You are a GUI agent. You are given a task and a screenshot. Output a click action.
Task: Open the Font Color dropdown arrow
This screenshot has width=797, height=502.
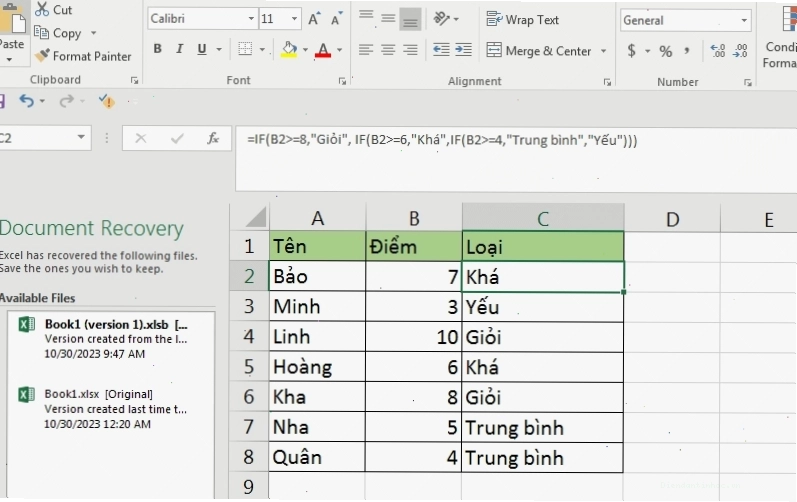[340, 49]
